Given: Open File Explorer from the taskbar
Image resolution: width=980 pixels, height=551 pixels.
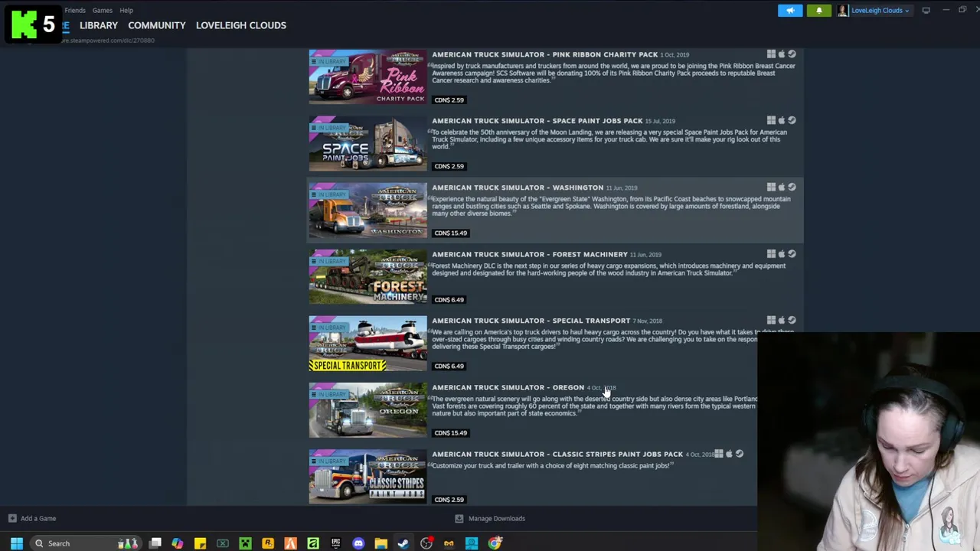Looking at the screenshot, I should [x=381, y=543].
